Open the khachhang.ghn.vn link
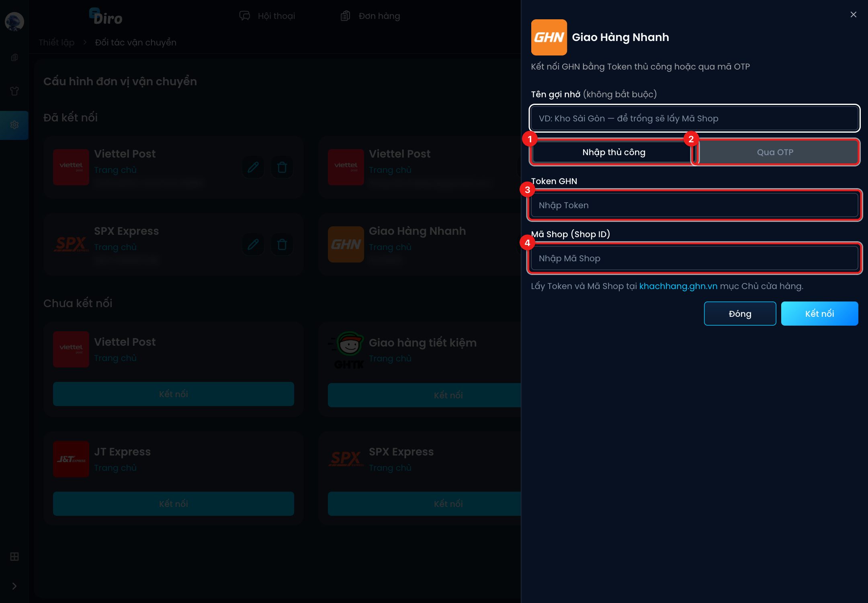 678,286
